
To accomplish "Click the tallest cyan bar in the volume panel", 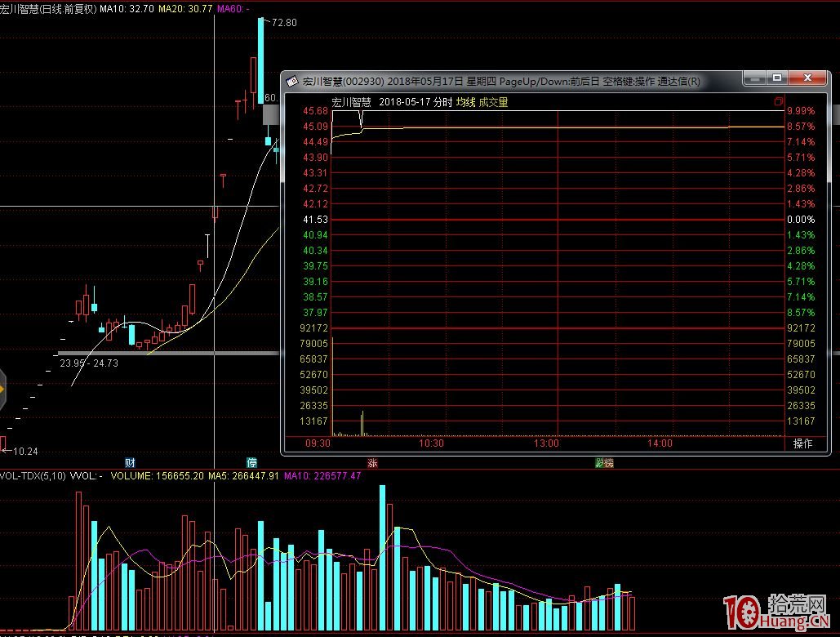I will [x=383, y=557].
